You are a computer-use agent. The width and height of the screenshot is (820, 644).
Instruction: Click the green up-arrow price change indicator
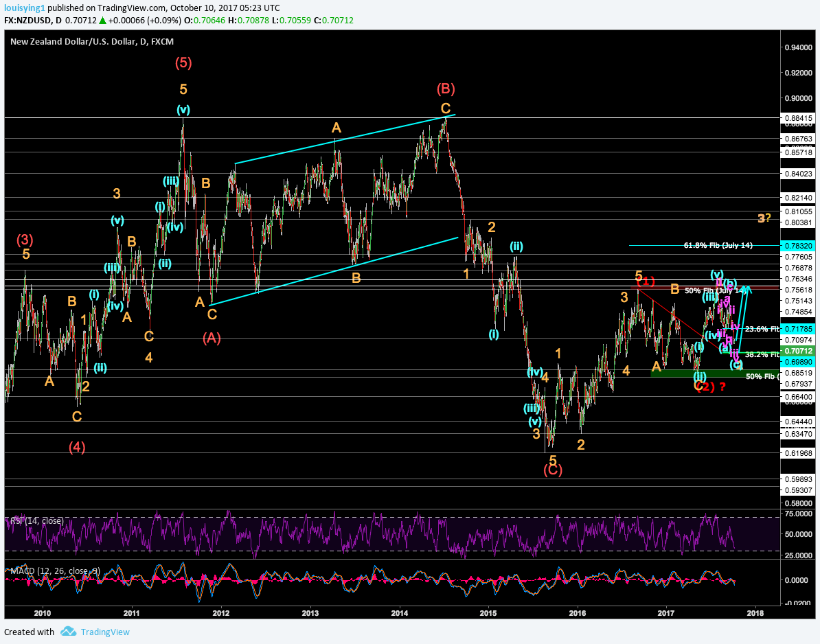(102, 21)
